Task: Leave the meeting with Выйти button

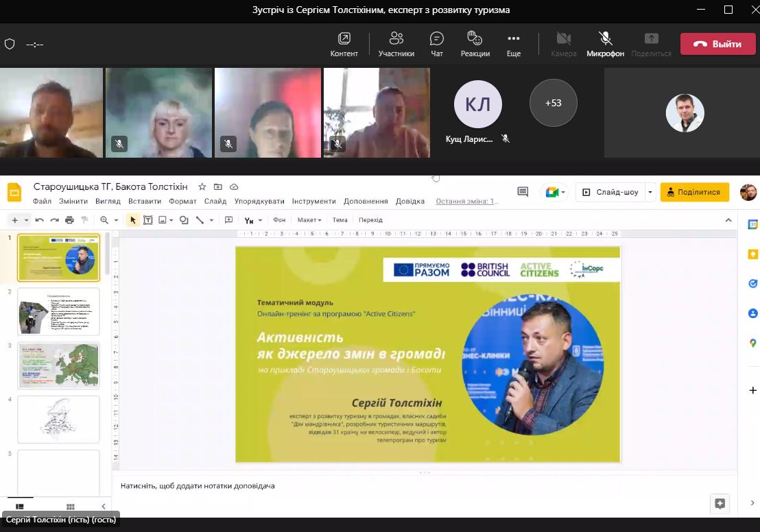Action: (717, 44)
